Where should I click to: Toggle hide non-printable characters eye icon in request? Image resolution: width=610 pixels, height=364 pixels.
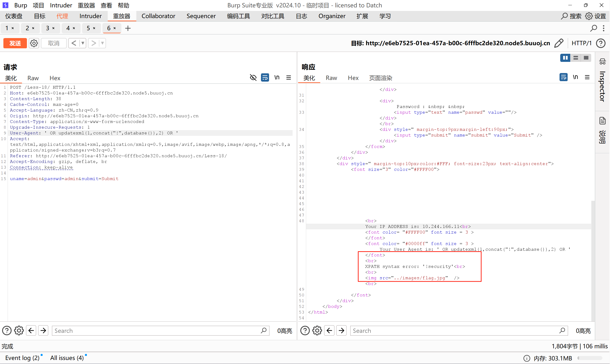(253, 78)
